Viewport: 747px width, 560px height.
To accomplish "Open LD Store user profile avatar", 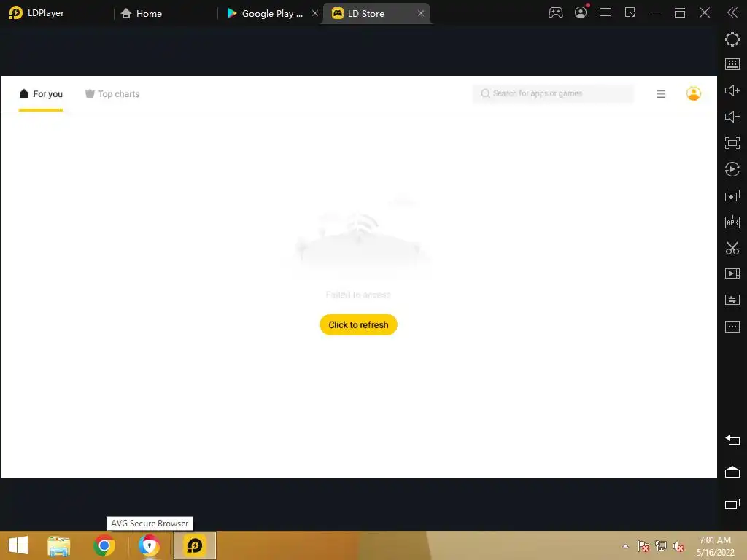I will point(693,93).
